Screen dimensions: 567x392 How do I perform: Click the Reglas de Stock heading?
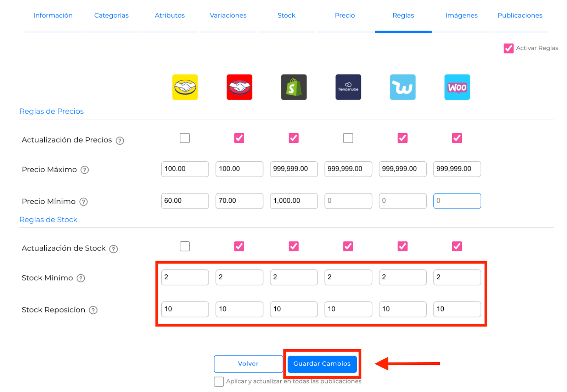click(x=49, y=220)
